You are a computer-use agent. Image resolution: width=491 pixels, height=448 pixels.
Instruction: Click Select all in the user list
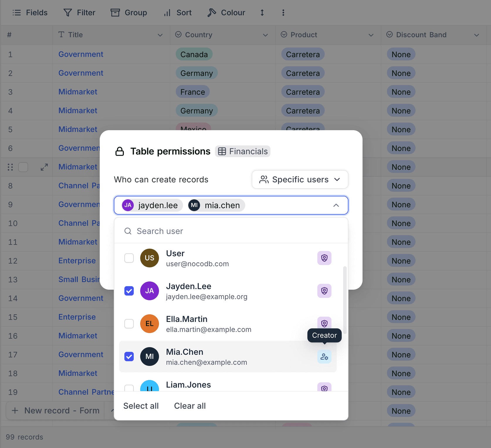[141, 406]
